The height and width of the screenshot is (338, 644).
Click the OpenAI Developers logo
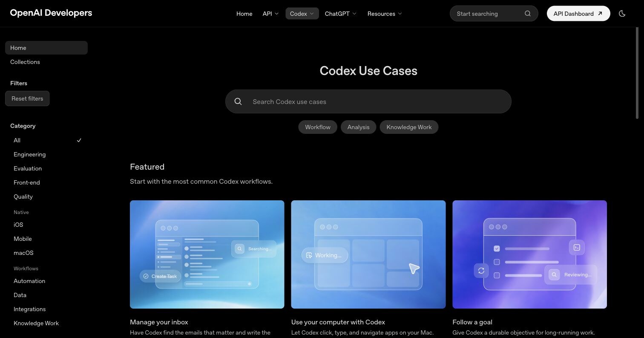tap(51, 13)
